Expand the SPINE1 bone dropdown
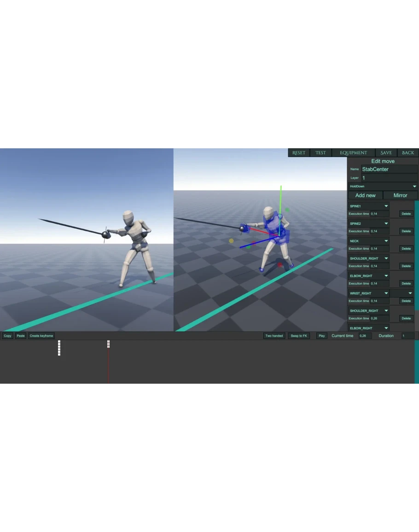The height and width of the screenshot is (532, 419). (368, 206)
